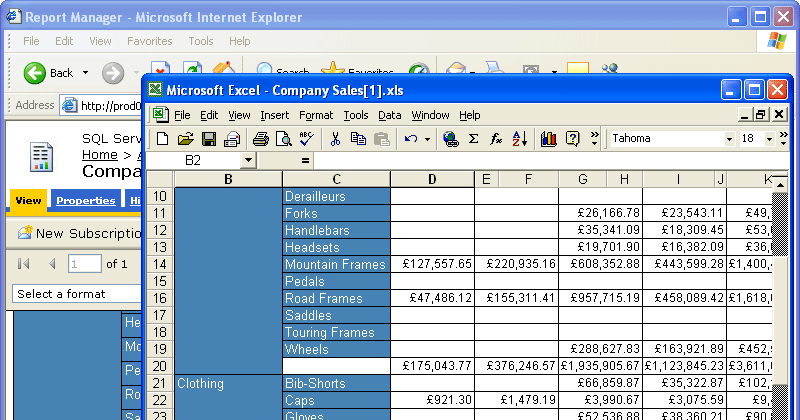This screenshot has height=420, width=800.
Task: Open the Select a format dropdown
Action: [x=75, y=294]
